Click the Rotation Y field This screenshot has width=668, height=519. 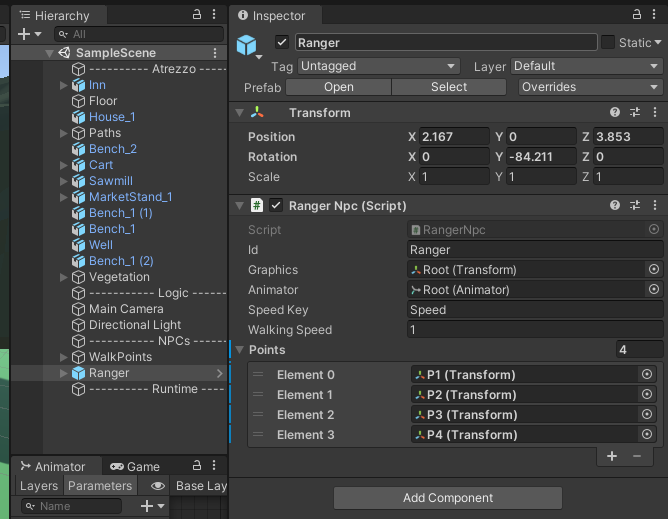point(541,157)
